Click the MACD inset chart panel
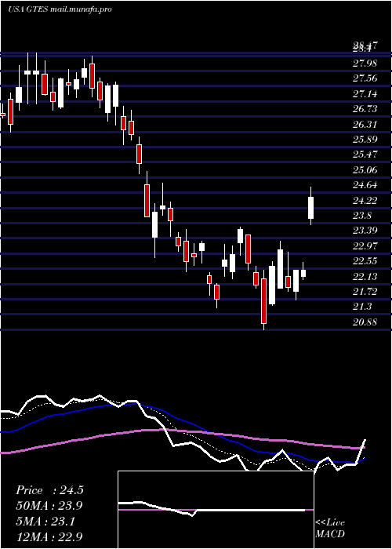Screen dimensions: 392x549 pos(216,510)
